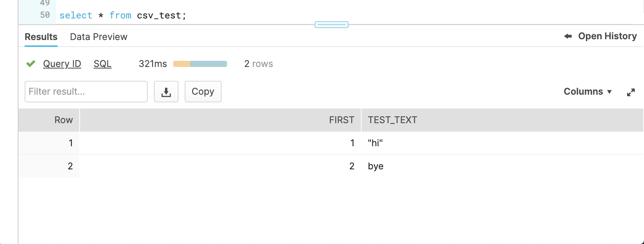Click the green query success checkmark
644x244 pixels.
[31, 64]
